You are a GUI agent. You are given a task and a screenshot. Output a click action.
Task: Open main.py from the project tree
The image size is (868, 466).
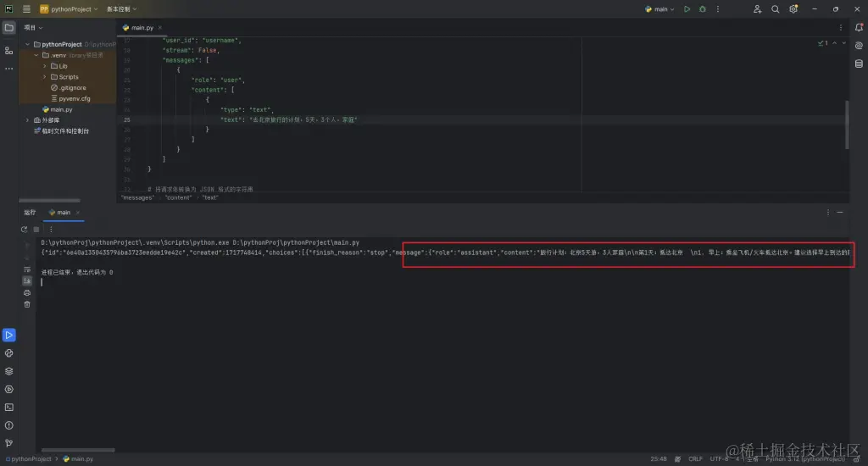pyautogui.click(x=57, y=109)
